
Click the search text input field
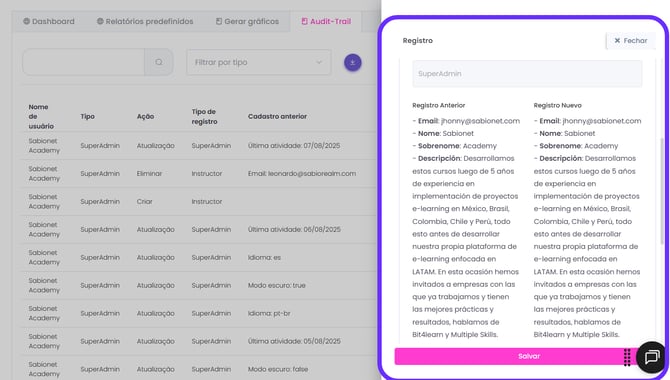coord(84,62)
